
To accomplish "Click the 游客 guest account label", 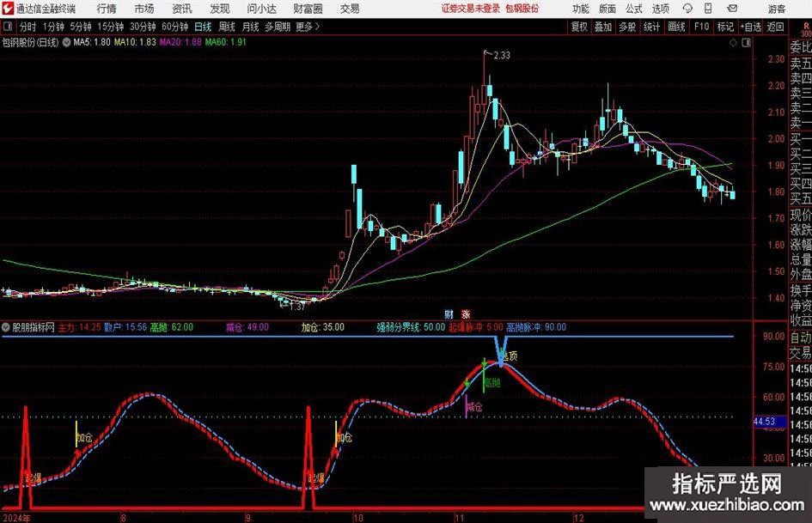I will pyautogui.click(x=777, y=9).
